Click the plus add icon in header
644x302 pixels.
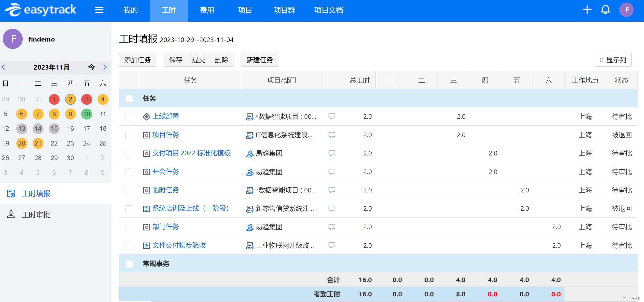[x=587, y=10]
